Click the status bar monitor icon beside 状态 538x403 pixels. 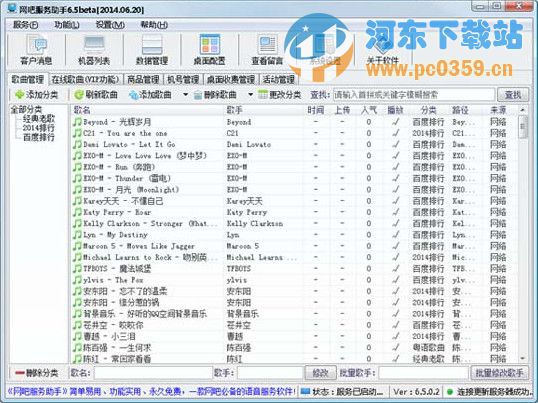pos(305,391)
